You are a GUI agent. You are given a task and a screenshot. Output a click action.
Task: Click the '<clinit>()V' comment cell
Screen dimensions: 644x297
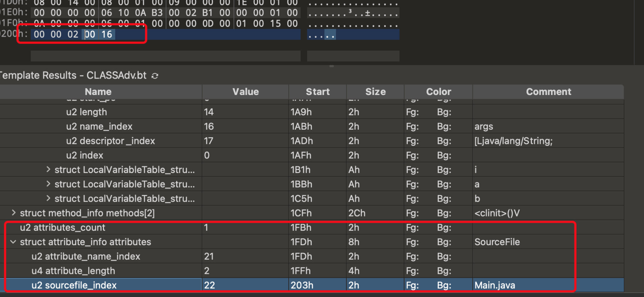pos(497,213)
